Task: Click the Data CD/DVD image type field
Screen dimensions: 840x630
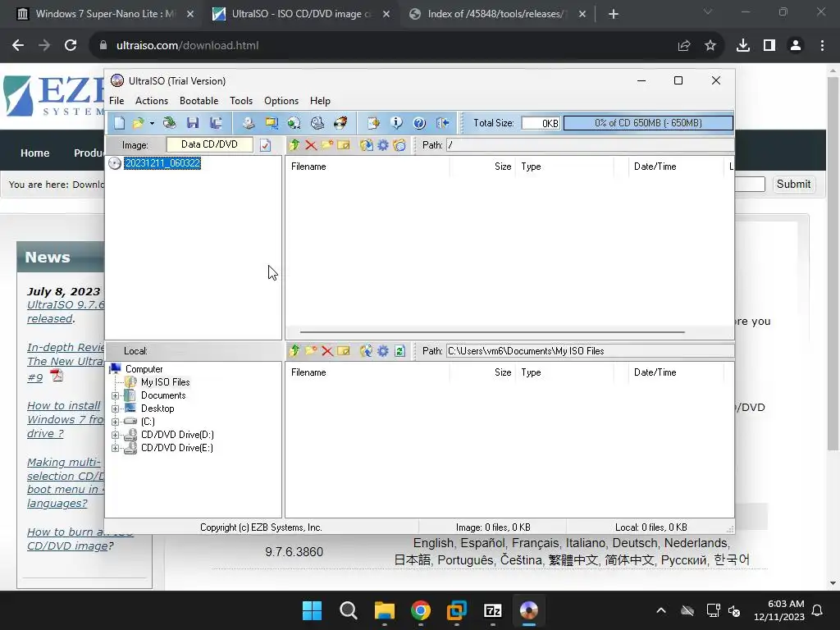Action: pos(209,144)
